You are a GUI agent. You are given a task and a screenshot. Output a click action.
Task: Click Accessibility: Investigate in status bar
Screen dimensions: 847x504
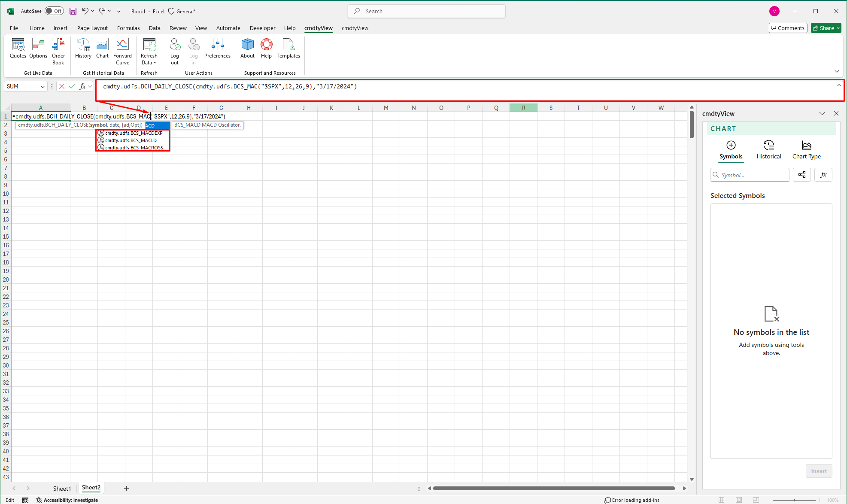67,500
